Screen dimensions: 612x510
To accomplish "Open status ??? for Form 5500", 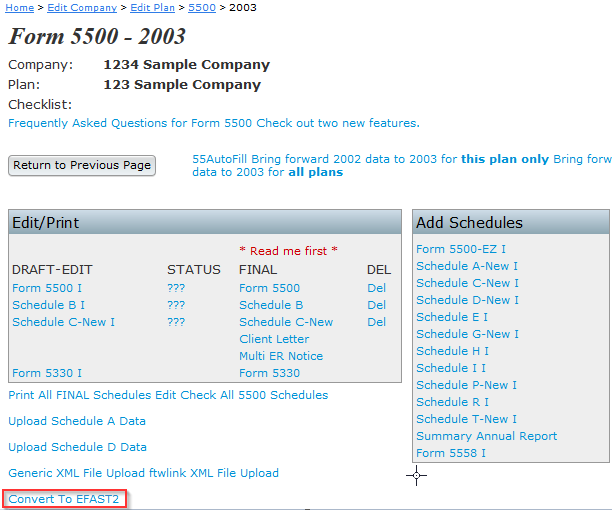I will (x=176, y=288).
